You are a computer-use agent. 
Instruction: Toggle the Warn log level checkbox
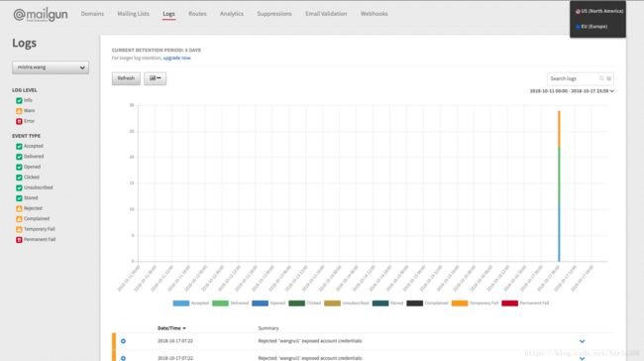point(19,111)
